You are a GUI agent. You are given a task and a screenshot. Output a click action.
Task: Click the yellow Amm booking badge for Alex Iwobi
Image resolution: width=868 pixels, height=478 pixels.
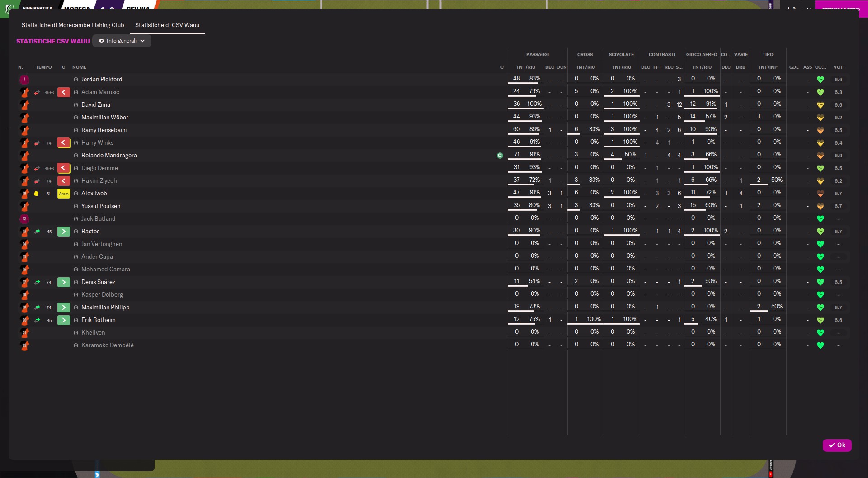point(64,194)
